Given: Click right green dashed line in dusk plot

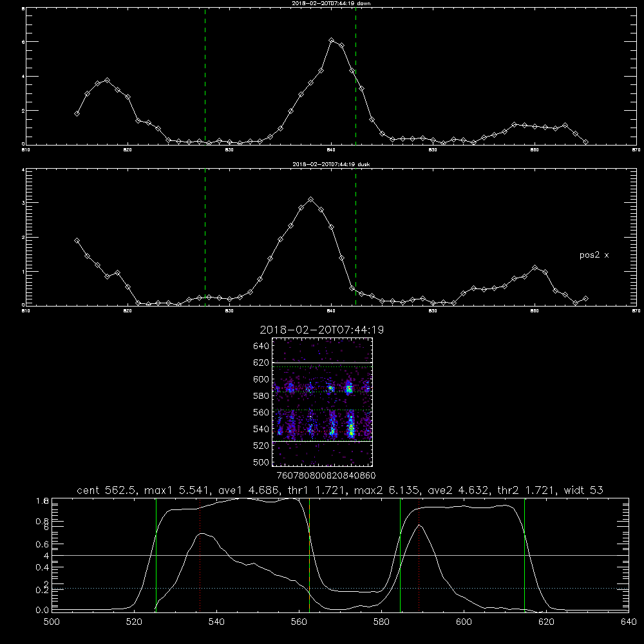Looking at the screenshot, I should pyautogui.click(x=355, y=238).
